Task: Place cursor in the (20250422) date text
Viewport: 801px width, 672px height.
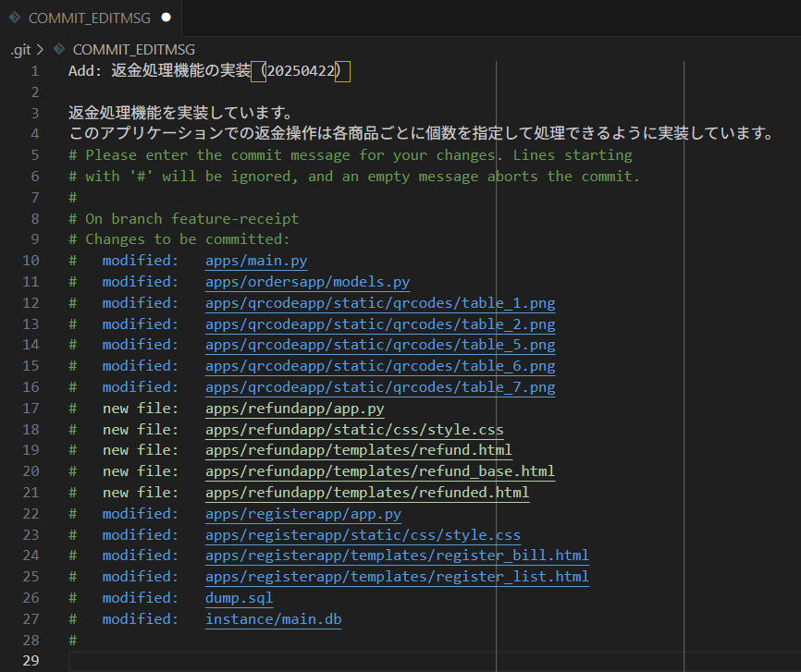Action: [301, 71]
